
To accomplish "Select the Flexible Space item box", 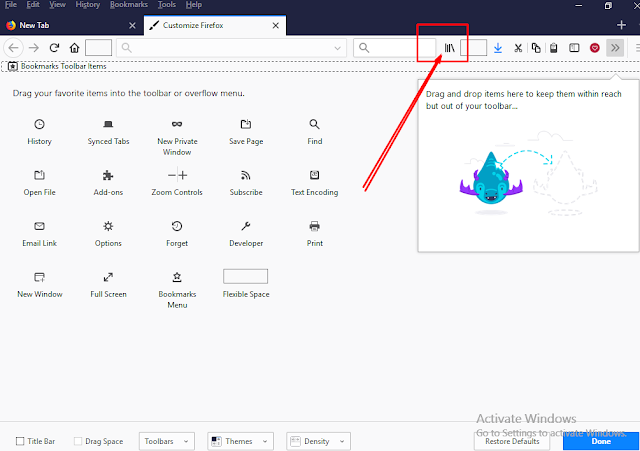I will pos(245,276).
